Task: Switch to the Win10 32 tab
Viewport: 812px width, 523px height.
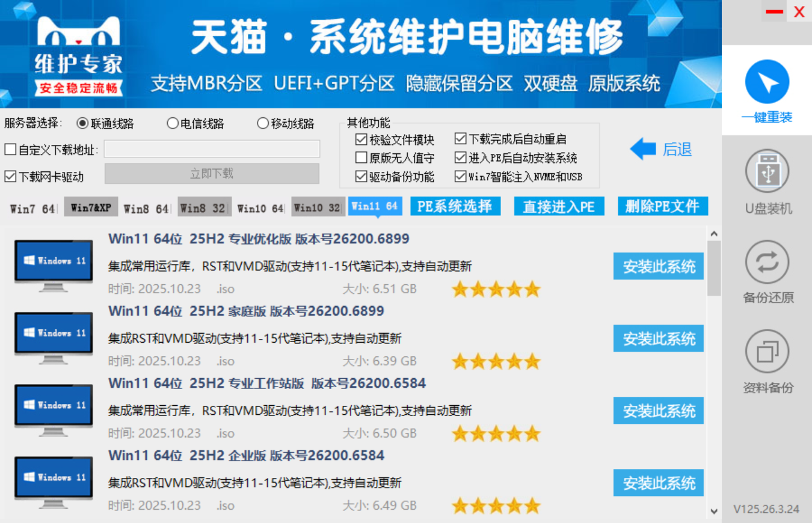Action: coord(318,207)
